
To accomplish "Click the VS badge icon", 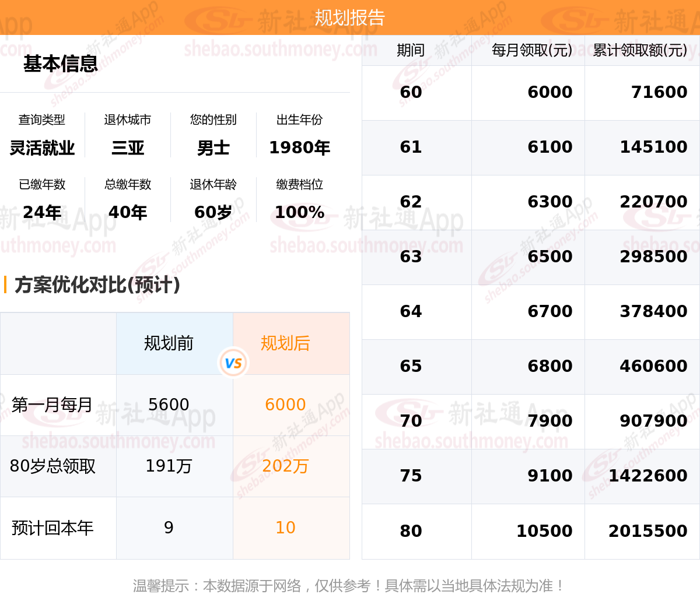I will (x=233, y=363).
